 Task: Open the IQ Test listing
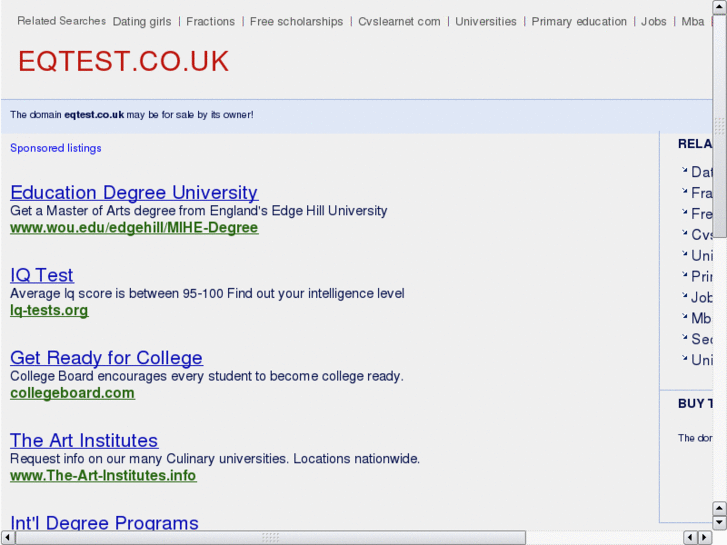(x=42, y=275)
